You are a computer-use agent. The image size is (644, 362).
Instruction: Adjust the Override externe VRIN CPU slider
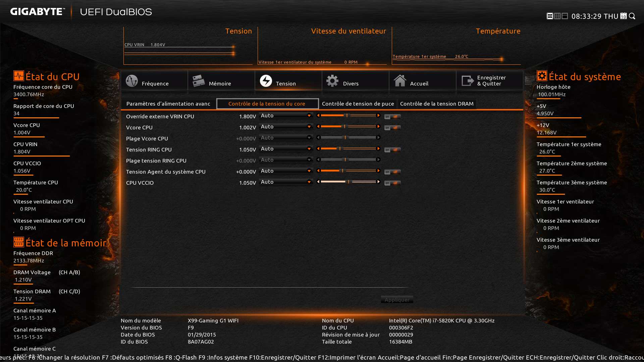point(348,115)
